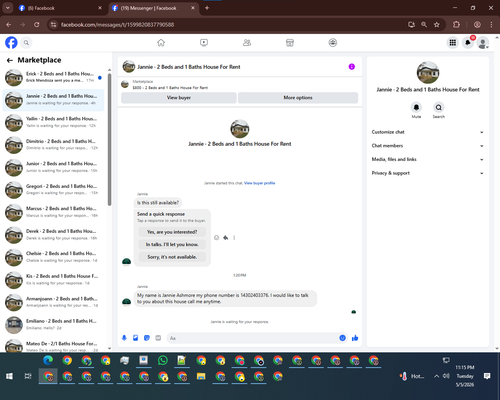Attach a file with the photo icon
500x400 pixels.
click(x=135, y=338)
